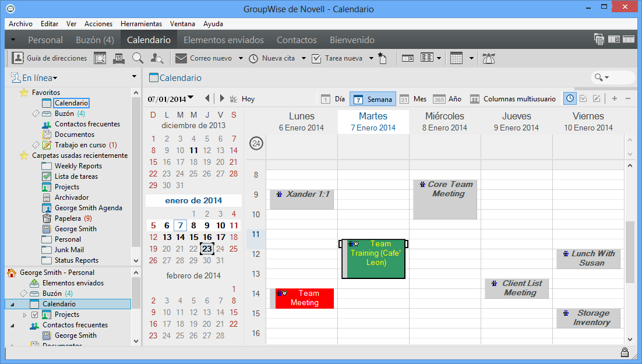This screenshot has width=642, height=364.
Task: Open the folder list options arrow
Action: pyautogui.click(x=134, y=76)
